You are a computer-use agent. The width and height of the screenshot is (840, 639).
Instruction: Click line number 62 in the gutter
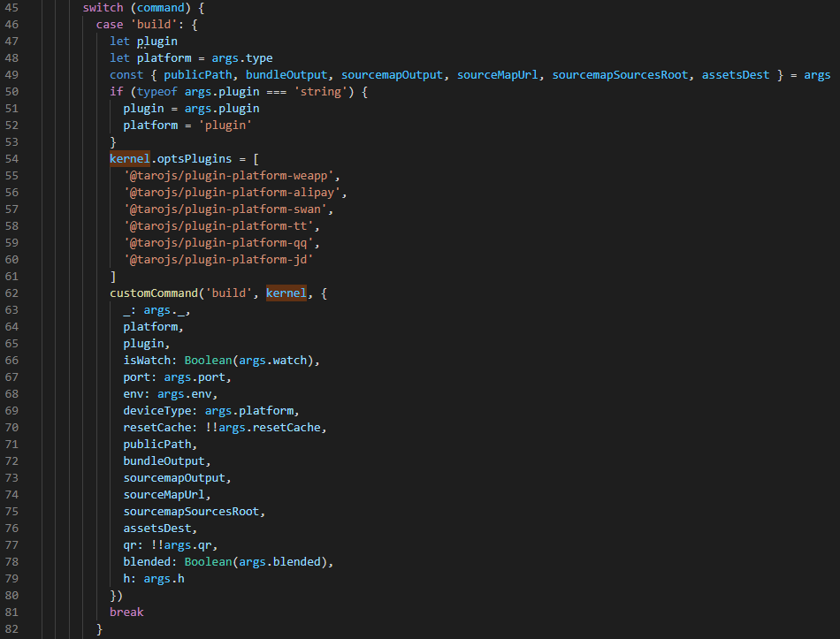coord(11,293)
